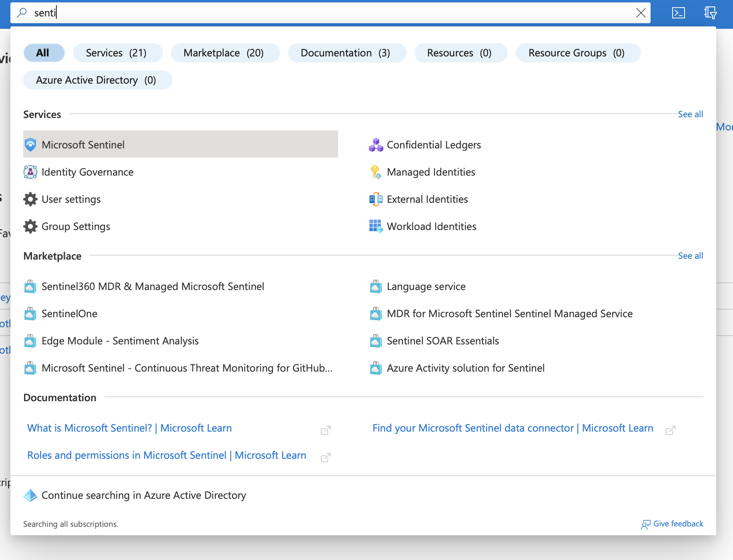Filter results to Marketplace (20)

225,53
